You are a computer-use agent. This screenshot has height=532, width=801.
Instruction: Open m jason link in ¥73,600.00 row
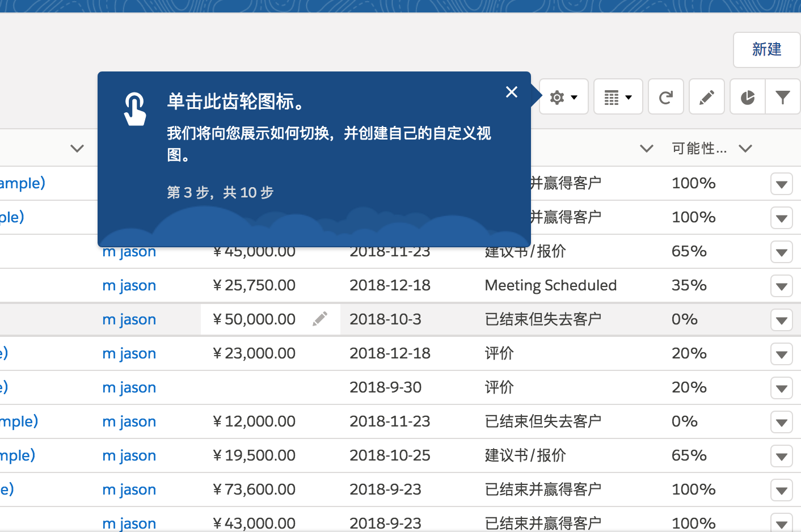coord(129,489)
